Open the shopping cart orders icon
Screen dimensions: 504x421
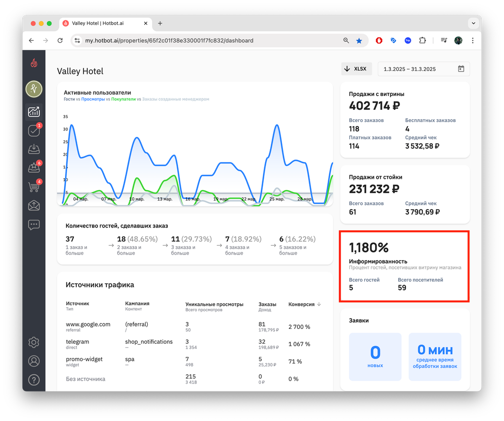34,187
